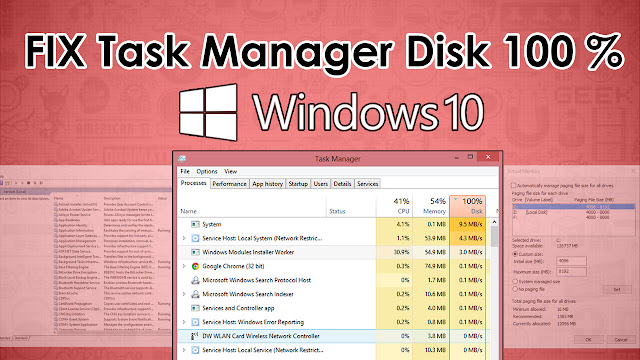Expand the Microsoft Windows Search Indexer group
This screenshot has width=640, height=360.
click(x=184, y=294)
